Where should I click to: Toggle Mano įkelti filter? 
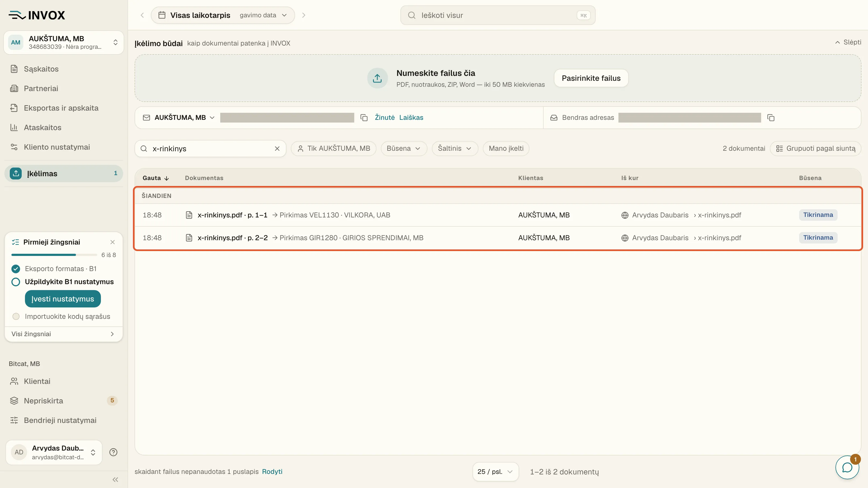click(x=506, y=149)
